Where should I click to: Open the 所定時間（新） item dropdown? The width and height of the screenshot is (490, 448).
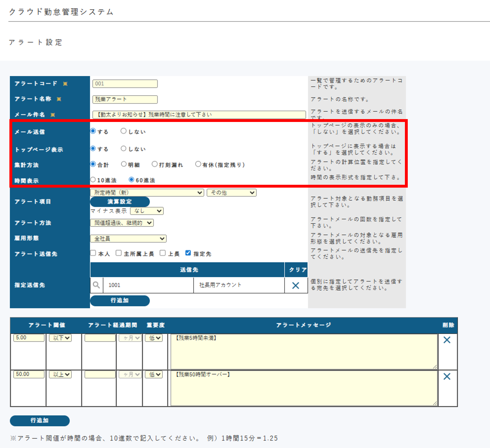pos(147,193)
